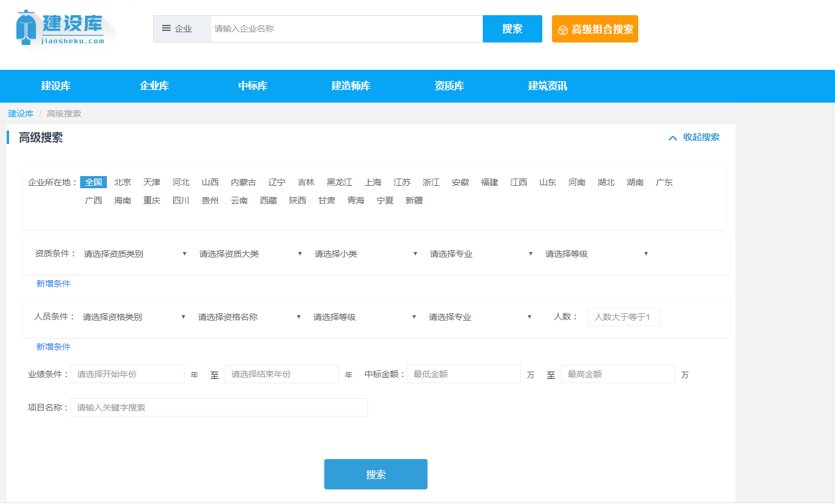Click the 建设库 breadcrumb link
The height and width of the screenshot is (504, 835).
(21, 114)
